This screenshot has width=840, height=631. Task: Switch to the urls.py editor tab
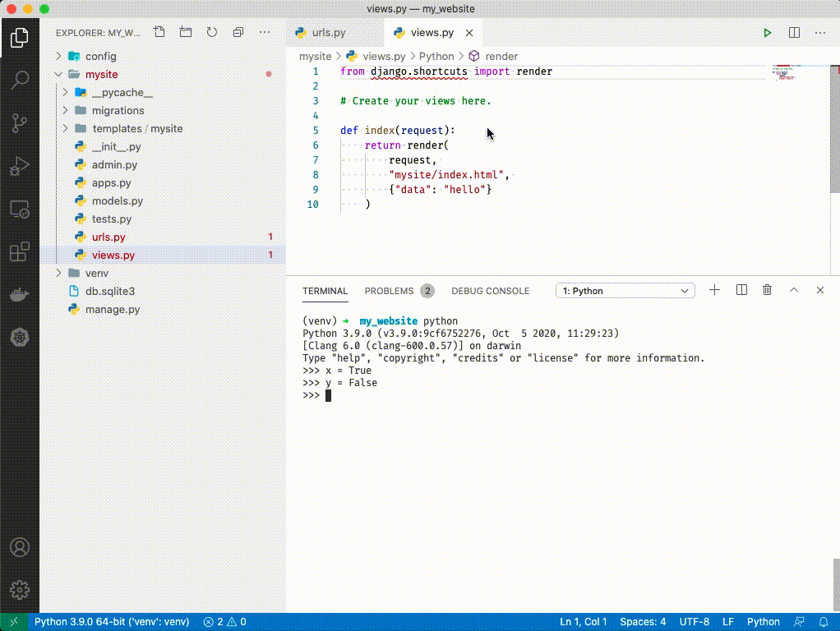click(328, 33)
